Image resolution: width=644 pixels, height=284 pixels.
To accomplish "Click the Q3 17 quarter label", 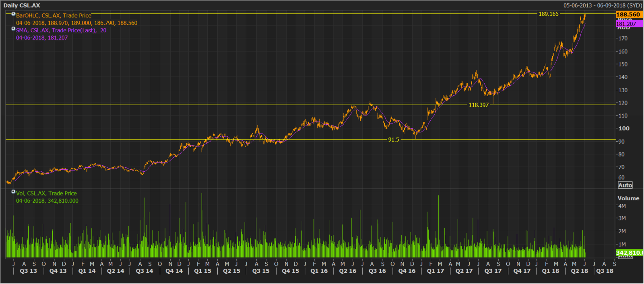I will point(493,271).
